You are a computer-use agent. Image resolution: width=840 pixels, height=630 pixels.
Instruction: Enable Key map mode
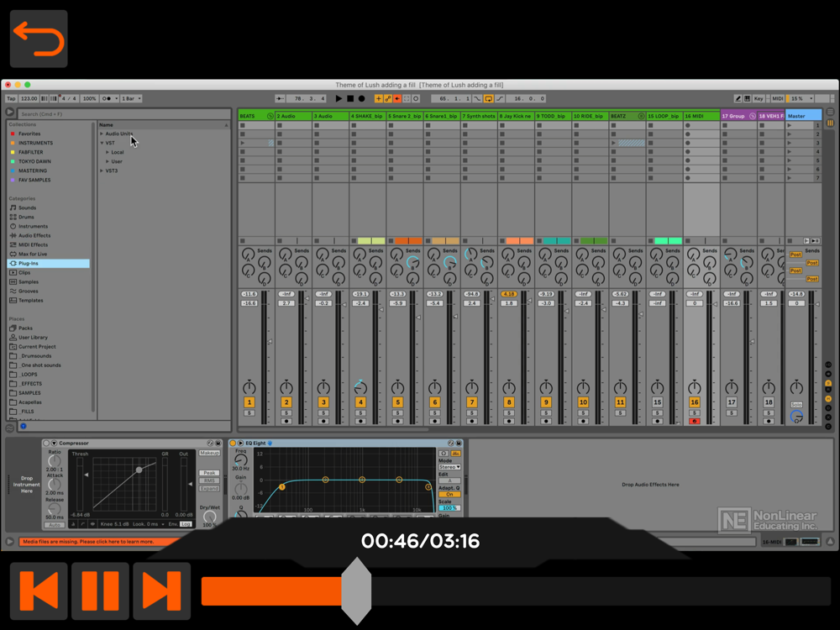759,98
